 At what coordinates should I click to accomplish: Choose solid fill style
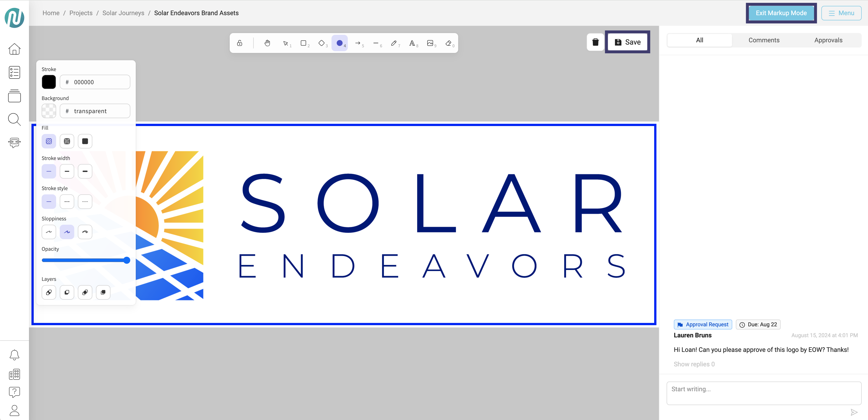coord(85,141)
